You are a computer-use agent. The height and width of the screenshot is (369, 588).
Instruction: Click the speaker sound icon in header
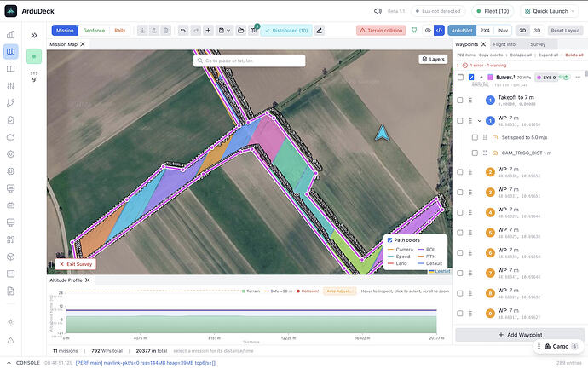click(378, 11)
